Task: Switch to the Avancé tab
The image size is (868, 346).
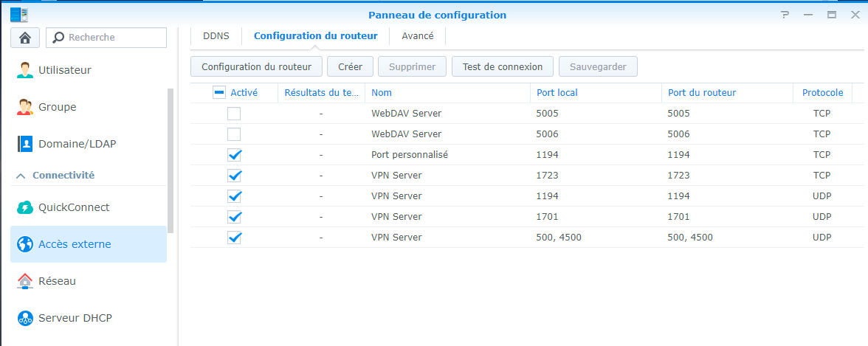Action: pos(418,35)
